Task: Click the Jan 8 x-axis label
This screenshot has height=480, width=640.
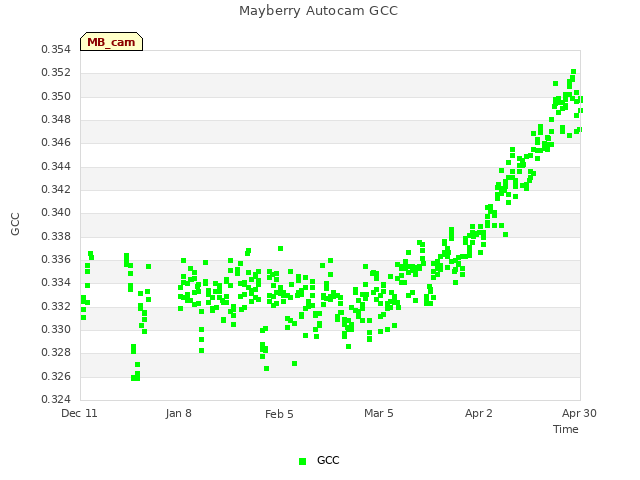Action: pos(179,413)
